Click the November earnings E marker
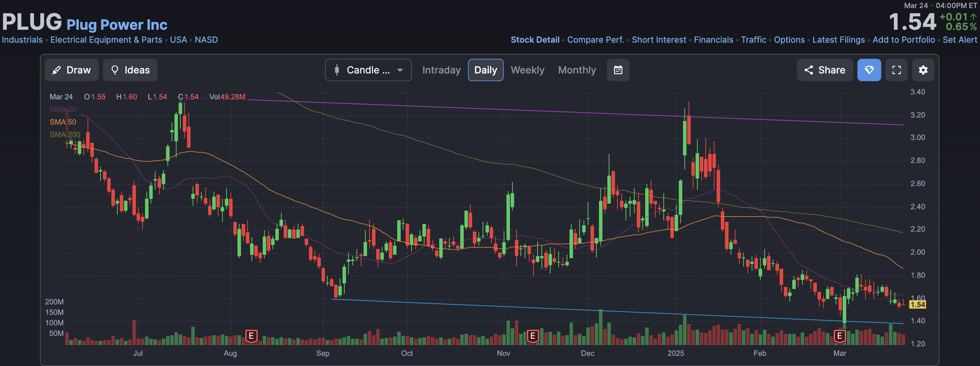Image resolution: width=980 pixels, height=366 pixels. (533, 336)
